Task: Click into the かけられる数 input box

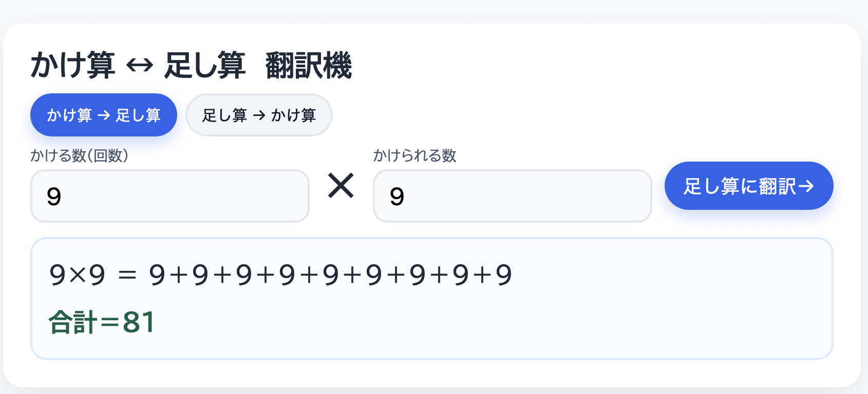Action: pos(512,196)
